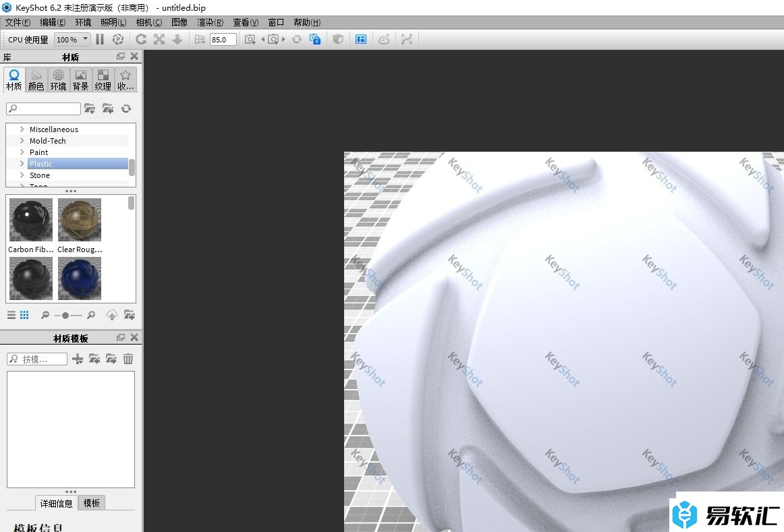Select the Clear Rough material thumbnail
784x532 pixels.
[80, 220]
